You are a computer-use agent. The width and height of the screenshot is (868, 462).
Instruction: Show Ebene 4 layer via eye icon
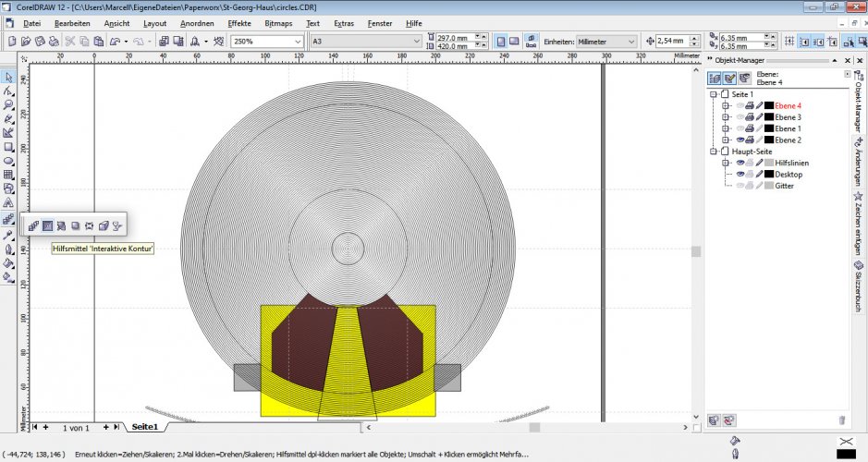(740, 105)
